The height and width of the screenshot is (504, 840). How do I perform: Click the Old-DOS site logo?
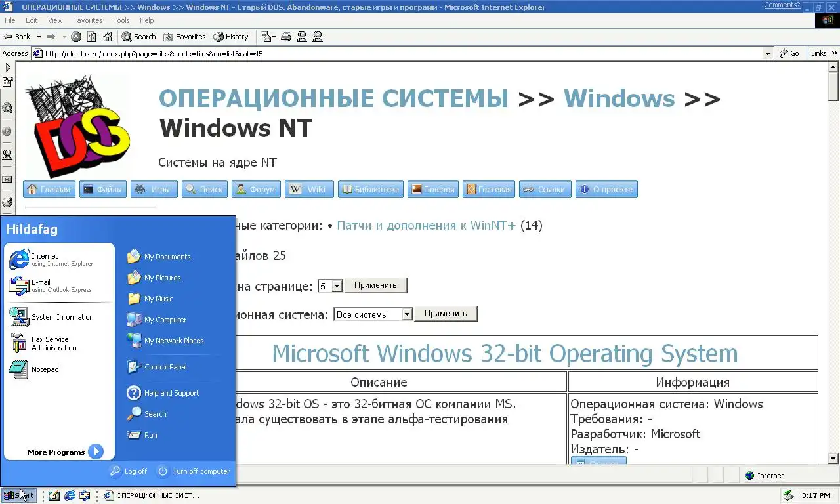tap(77, 125)
